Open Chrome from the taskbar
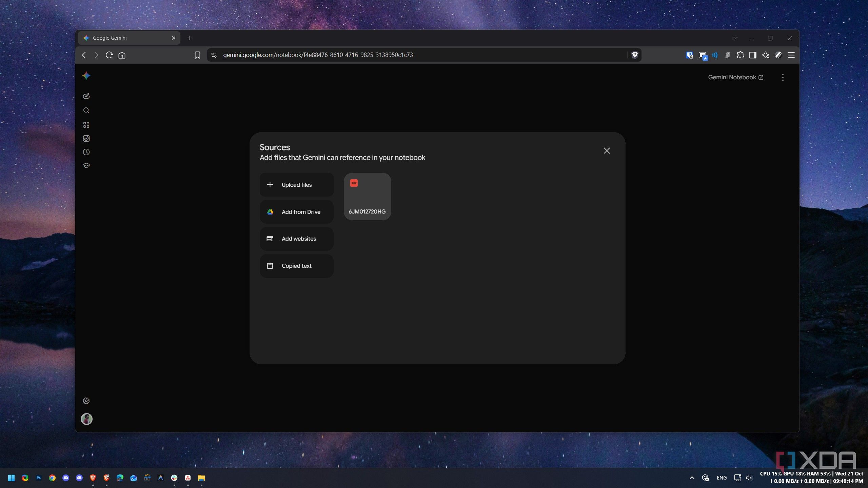Screen dimensions: 868x488 click(x=52, y=478)
